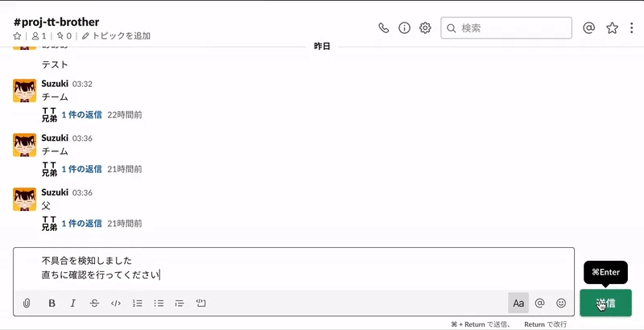The image size is (644, 330).
Task: Open the emoji picker smiley icon
Action: (561, 303)
